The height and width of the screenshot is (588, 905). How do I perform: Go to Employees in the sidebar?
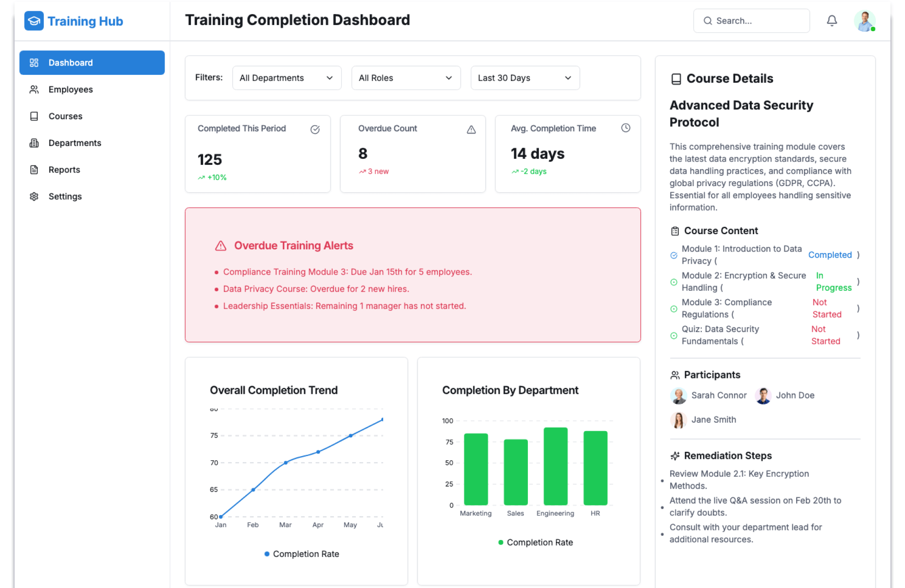(71, 90)
